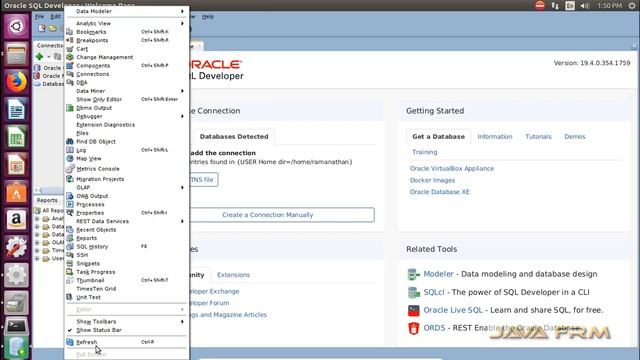
Task: Open Oracle Database XE link
Action: tap(440, 192)
